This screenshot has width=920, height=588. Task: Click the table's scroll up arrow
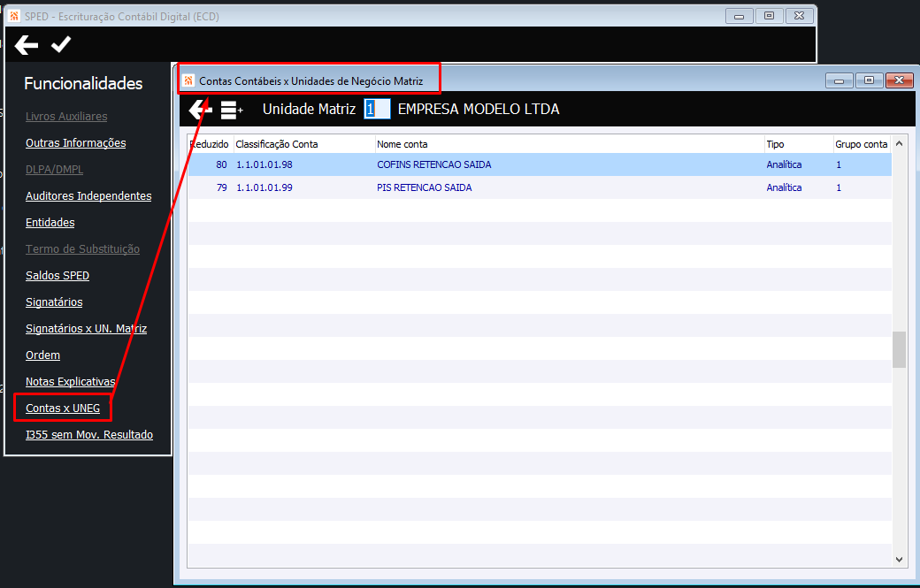pos(899,143)
